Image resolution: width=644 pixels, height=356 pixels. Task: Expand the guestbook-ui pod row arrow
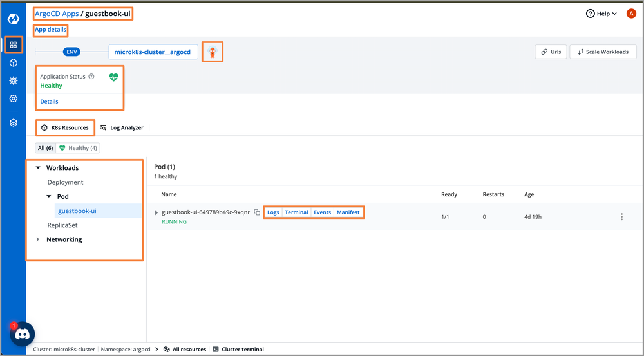coord(156,212)
